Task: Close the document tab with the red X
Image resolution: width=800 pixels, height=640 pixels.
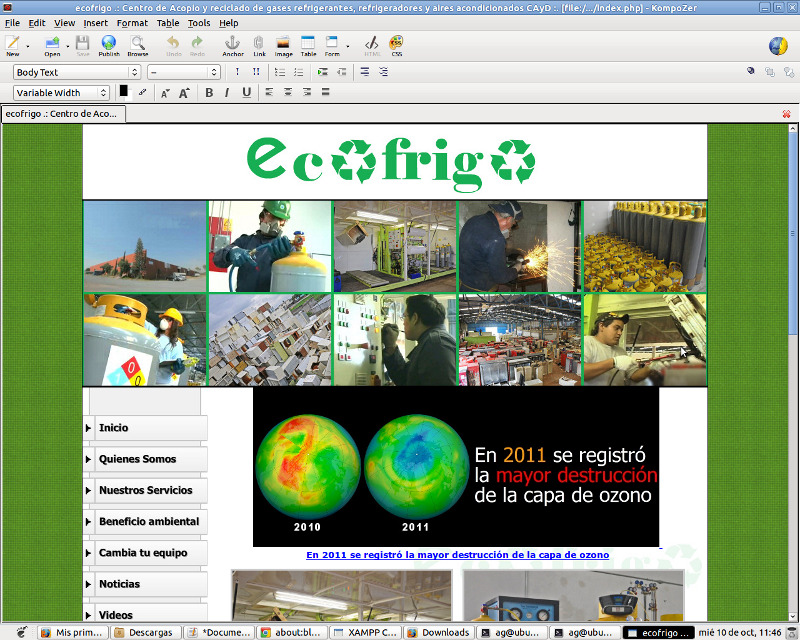Action: coord(786,114)
